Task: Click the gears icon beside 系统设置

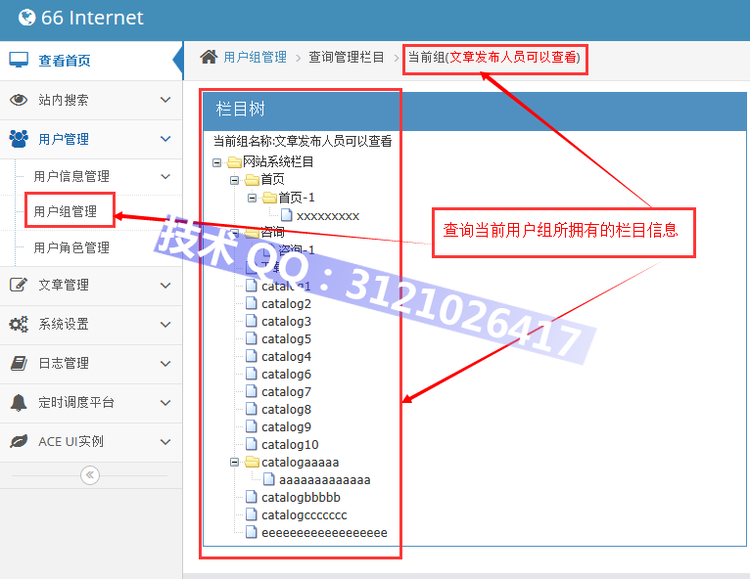Action: tap(19, 324)
